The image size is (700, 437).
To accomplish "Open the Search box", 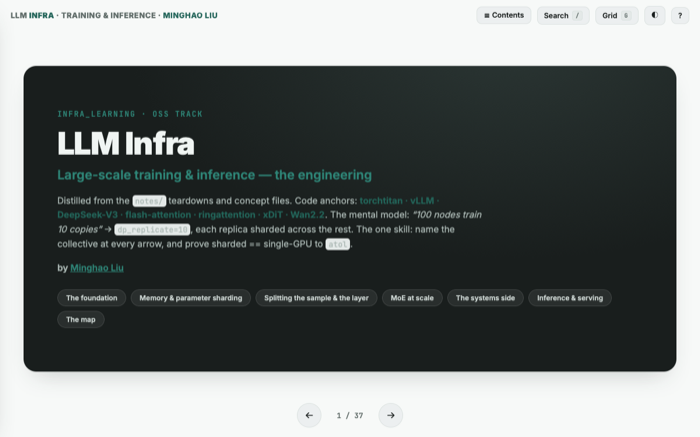I will [x=563, y=16].
